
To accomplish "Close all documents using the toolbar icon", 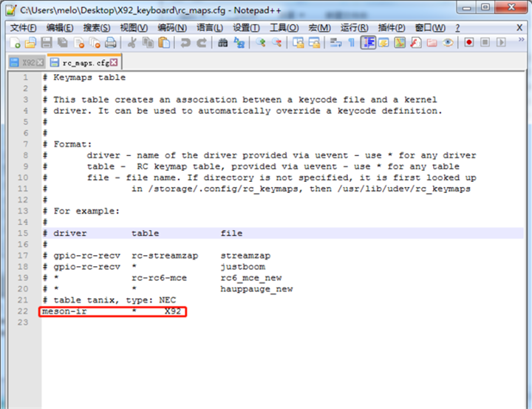I will [x=95, y=43].
